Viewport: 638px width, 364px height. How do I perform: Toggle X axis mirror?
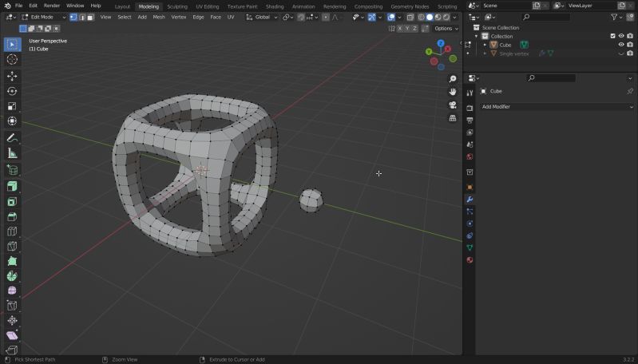[399, 29]
